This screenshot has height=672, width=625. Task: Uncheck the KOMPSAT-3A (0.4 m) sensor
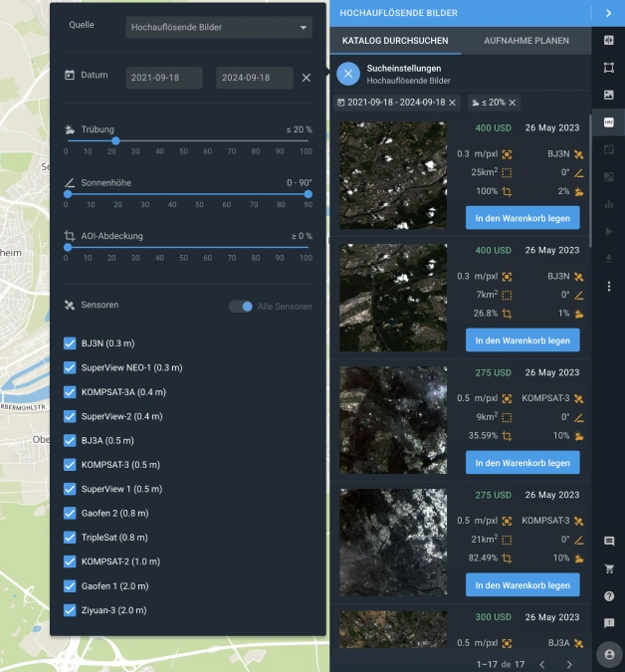(70, 392)
